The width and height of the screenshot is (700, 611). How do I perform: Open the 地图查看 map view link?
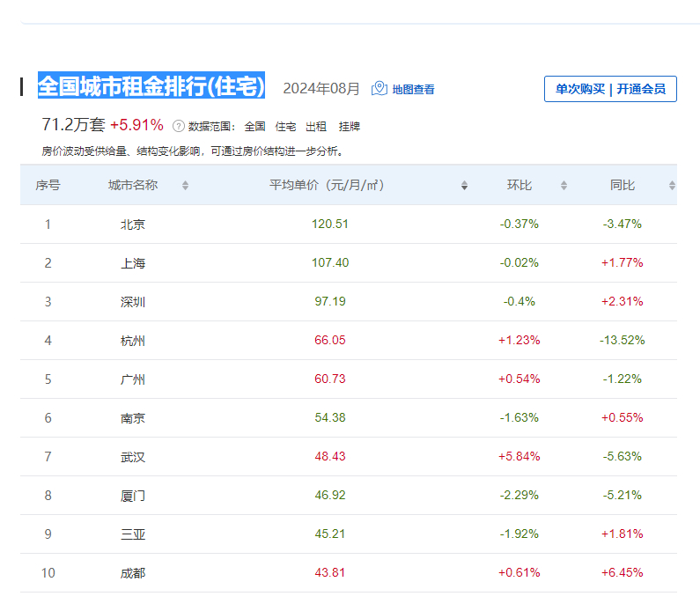pos(413,89)
